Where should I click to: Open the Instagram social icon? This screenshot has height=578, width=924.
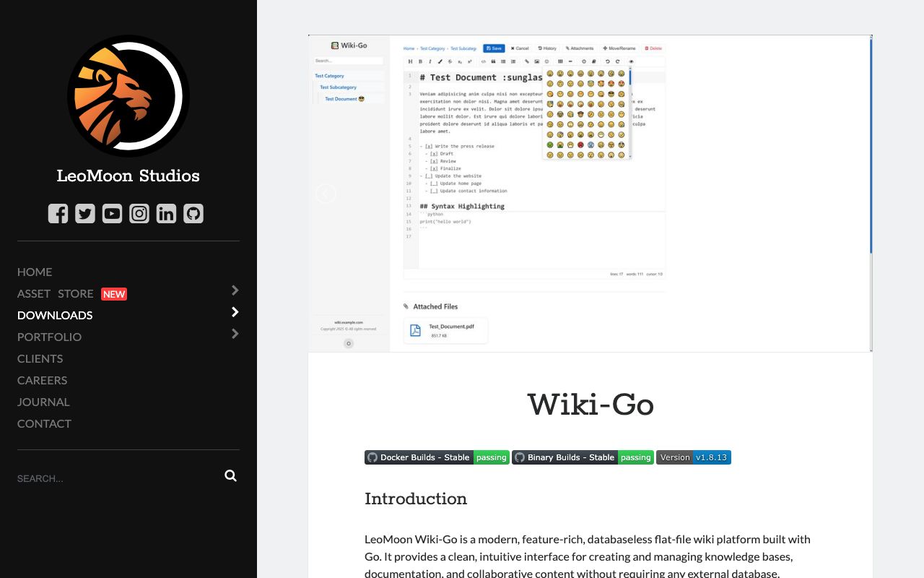click(x=139, y=213)
